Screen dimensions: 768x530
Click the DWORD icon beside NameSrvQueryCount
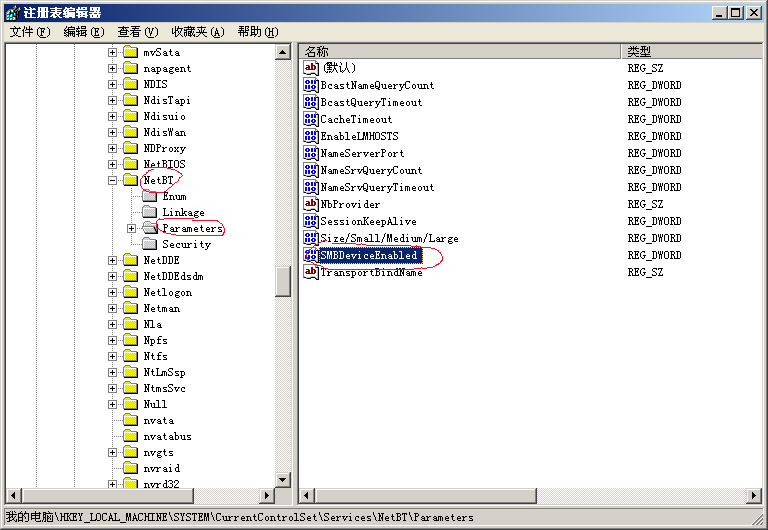pos(311,170)
